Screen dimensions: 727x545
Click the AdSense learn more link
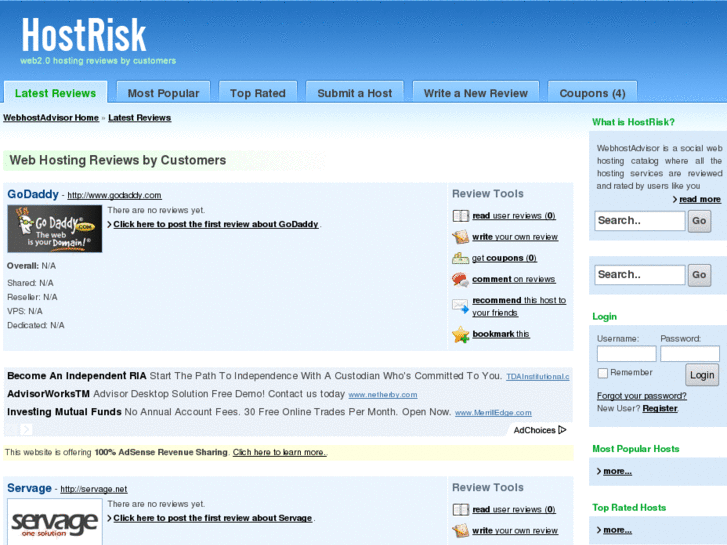point(280,452)
